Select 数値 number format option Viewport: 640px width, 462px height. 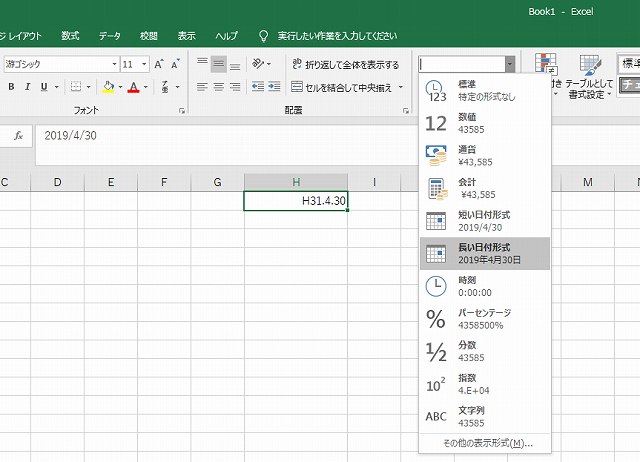pos(485,123)
